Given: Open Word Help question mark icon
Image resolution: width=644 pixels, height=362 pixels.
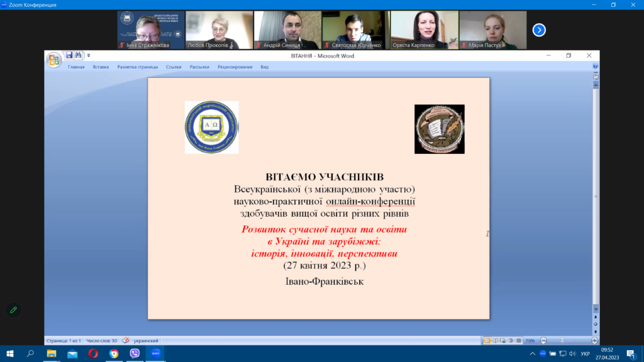Looking at the screenshot, I should coord(595,66).
